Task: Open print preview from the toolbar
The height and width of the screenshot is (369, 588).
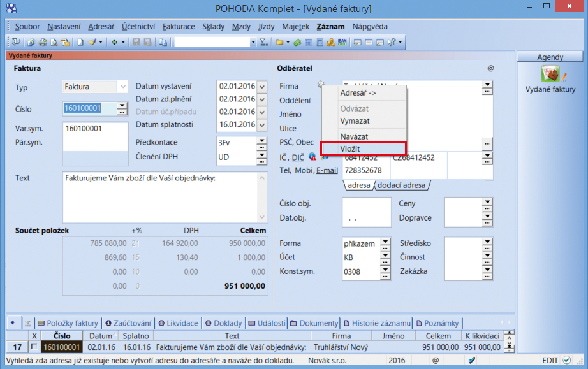Action: [54, 42]
